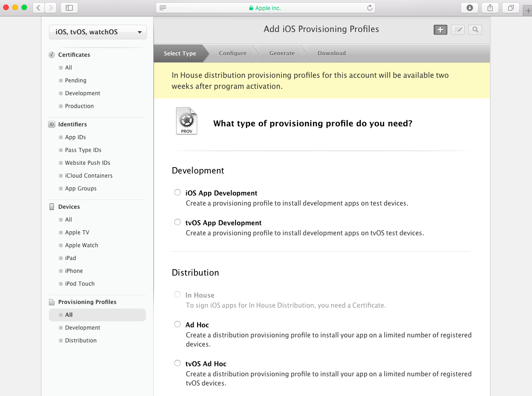Click the Apple Inc. address bar

[265, 8]
